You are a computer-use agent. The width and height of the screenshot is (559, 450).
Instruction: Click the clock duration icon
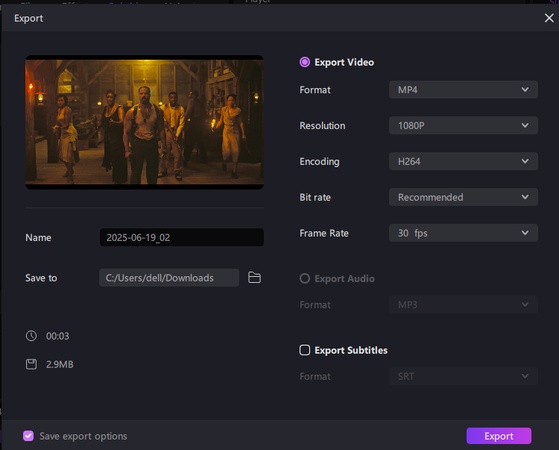point(31,336)
